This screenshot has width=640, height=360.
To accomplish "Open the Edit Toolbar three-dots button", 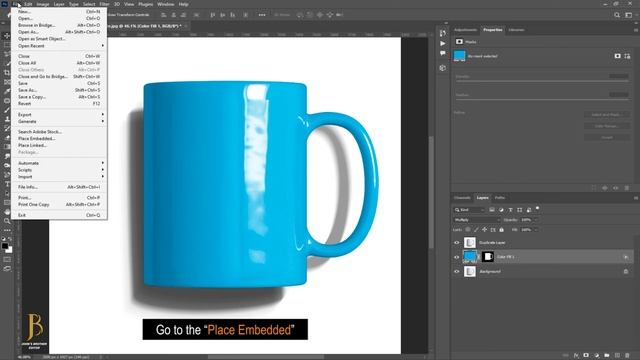I will (x=7, y=231).
